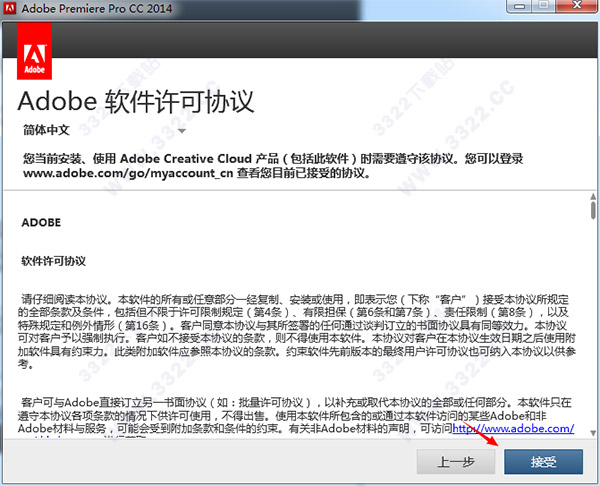Close the installer window
This screenshot has width=600, height=486.
[x=577, y=6]
